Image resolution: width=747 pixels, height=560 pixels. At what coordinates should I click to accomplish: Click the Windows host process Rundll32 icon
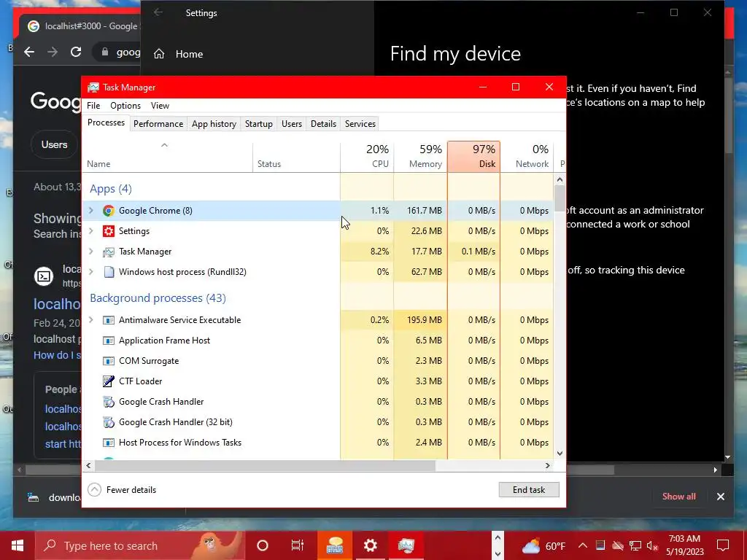click(x=109, y=272)
